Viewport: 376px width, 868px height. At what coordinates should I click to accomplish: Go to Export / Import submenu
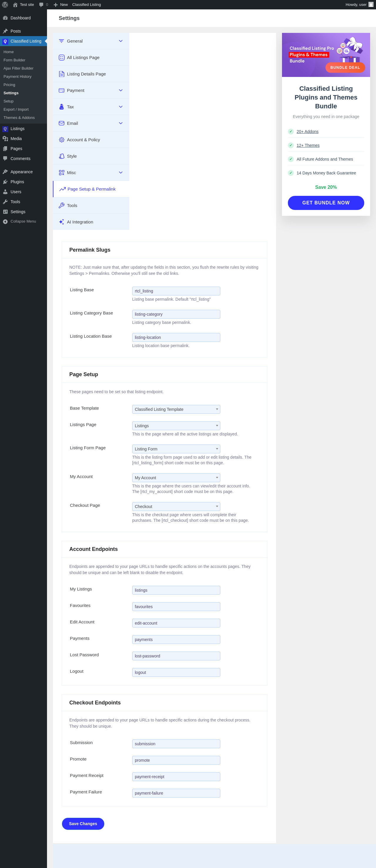pyautogui.click(x=16, y=110)
